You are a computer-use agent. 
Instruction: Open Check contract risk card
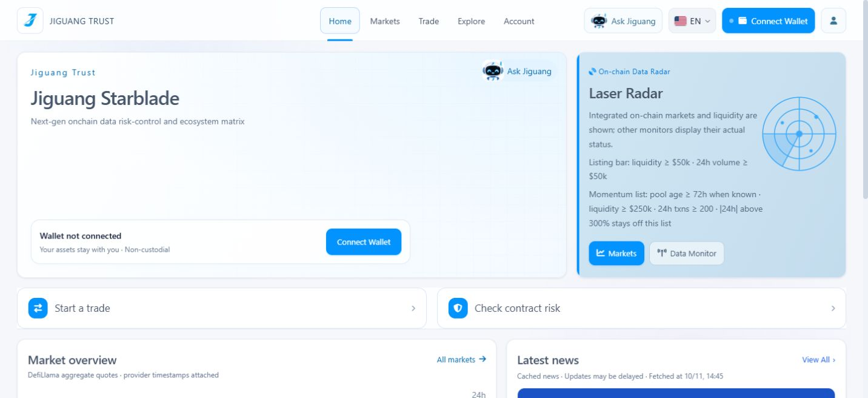click(x=641, y=308)
